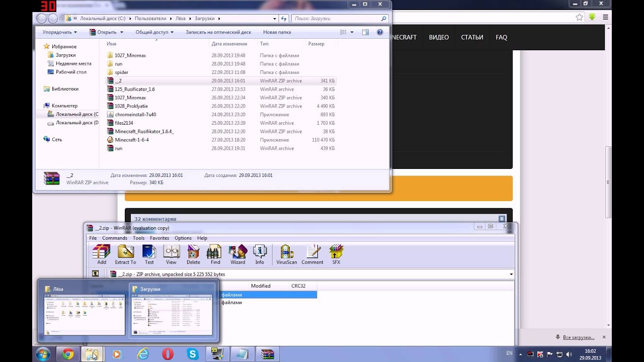
Task: Click the Explorer help question mark icon
Action: pos(380,32)
